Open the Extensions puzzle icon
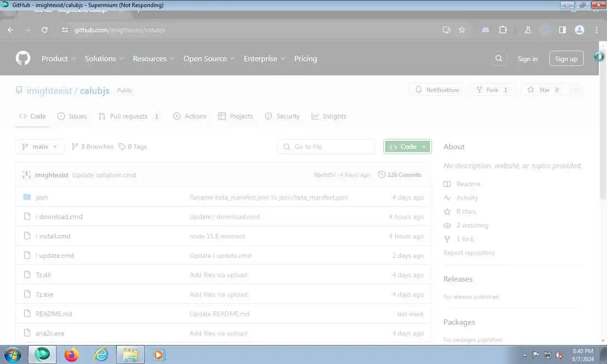Screen dimensions: 607x364 click(503, 30)
